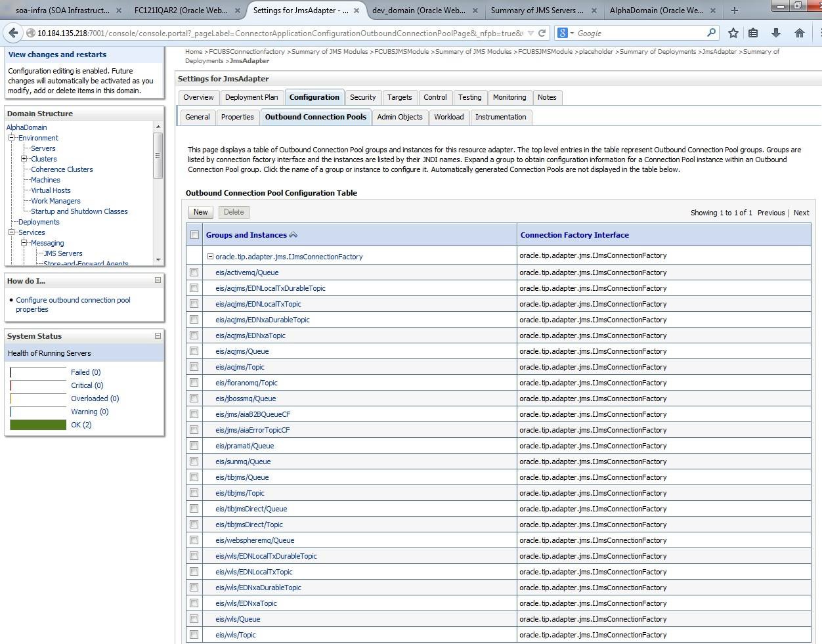This screenshot has height=644, width=822.
Task: Open a new browser tab with plus icon
Action: click(734, 11)
